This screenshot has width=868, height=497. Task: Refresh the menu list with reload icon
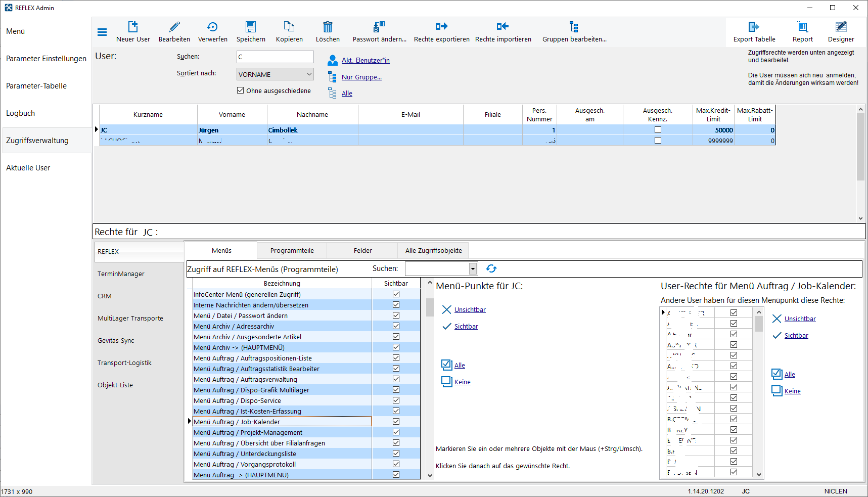coord(491,268)
